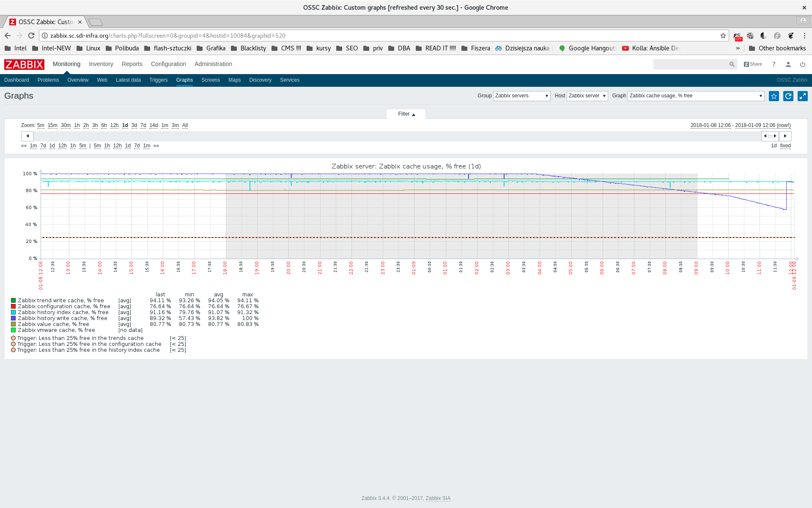Click the time scrollbar drag handle

click(770, 136)
